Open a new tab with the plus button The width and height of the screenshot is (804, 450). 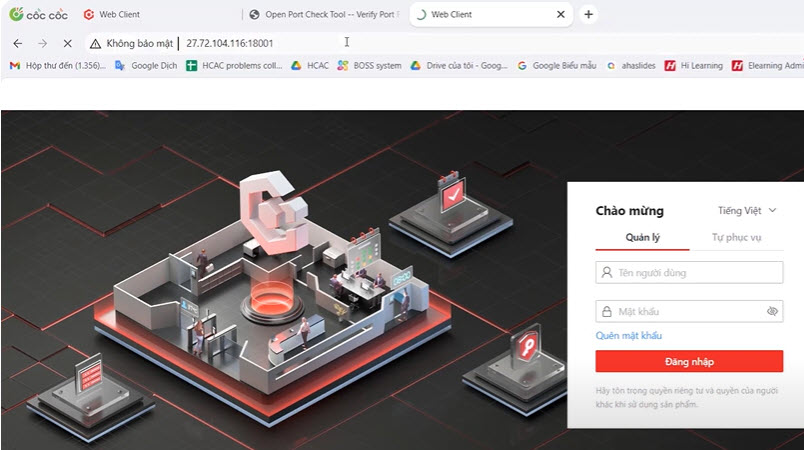click(x=588, y=14)
